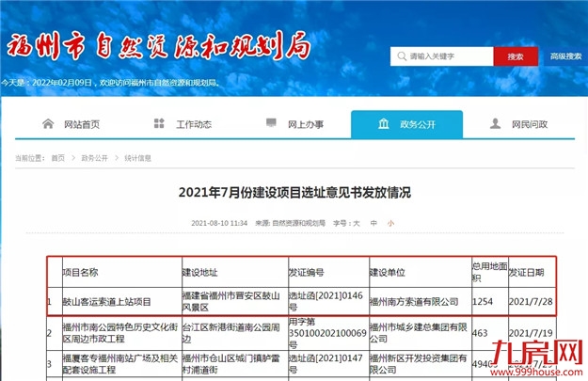Click date cell 2021/7/28
Image resolution: width=588 pixels, height=381 pixels.
[531, 301]
